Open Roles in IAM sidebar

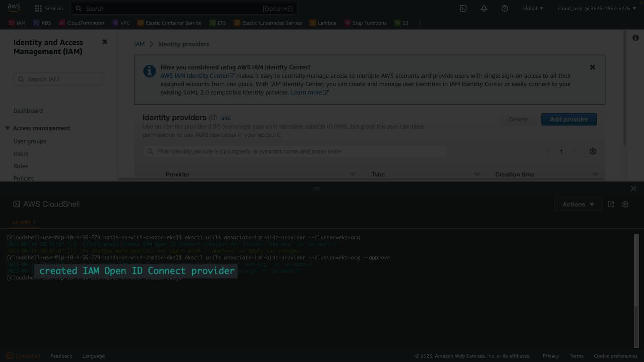coord(20,166)
